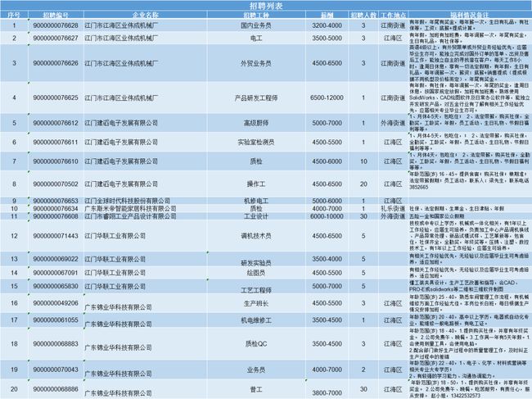Select the 国内业务员 job cell

click(256, 25)
